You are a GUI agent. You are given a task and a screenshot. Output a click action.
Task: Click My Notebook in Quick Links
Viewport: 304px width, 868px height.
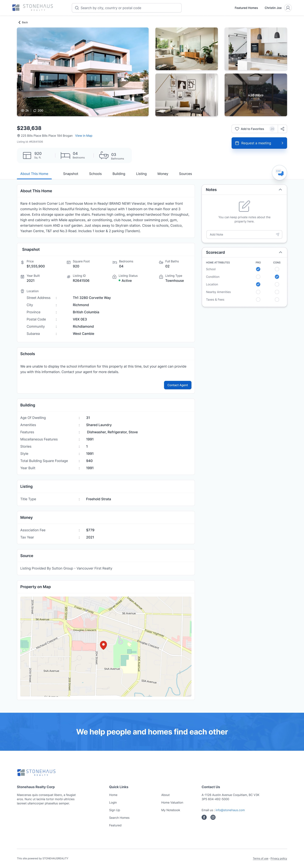tap(171, 810)
